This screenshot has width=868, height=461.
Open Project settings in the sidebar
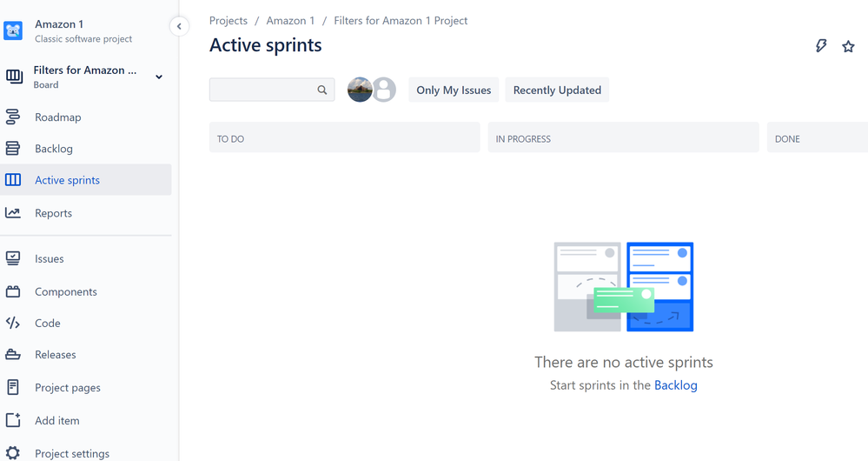click(x=72, y=453)
